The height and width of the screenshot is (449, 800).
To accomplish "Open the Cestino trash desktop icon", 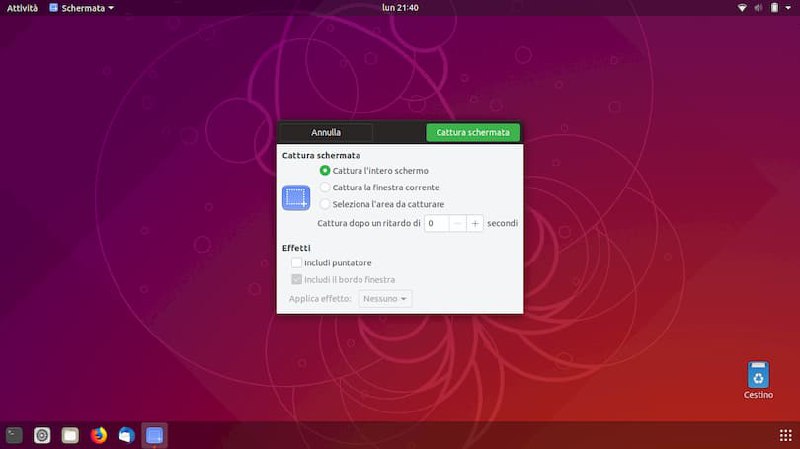I will (x=758, y=380).
